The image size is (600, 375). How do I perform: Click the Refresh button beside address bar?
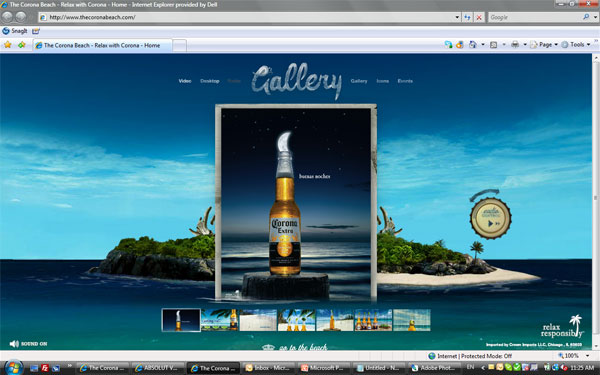point(467,17)
